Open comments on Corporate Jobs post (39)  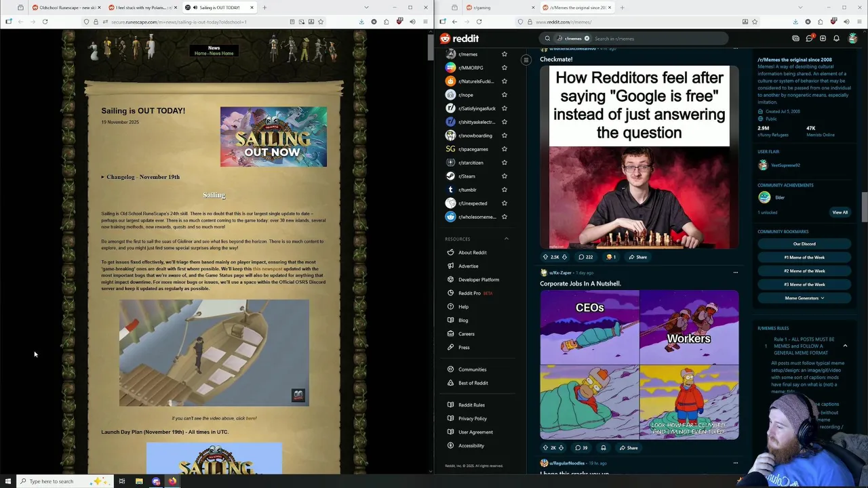pyautogui.click(x=581, y=447)
